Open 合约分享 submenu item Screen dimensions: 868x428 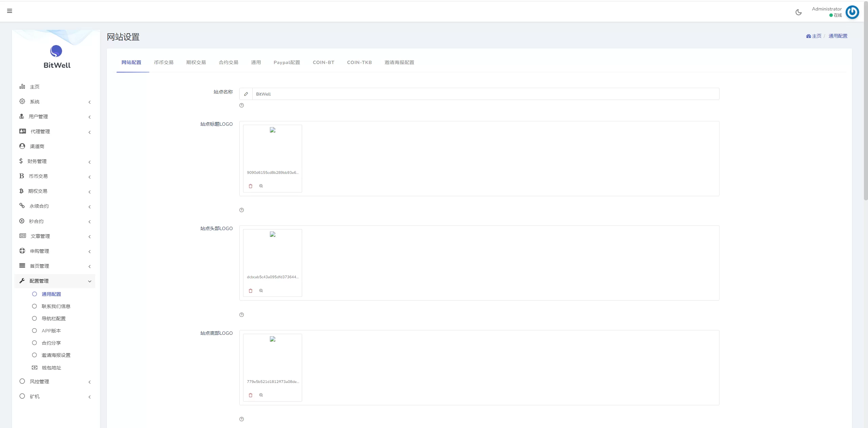pyautogui.click(x=51, y=343)
